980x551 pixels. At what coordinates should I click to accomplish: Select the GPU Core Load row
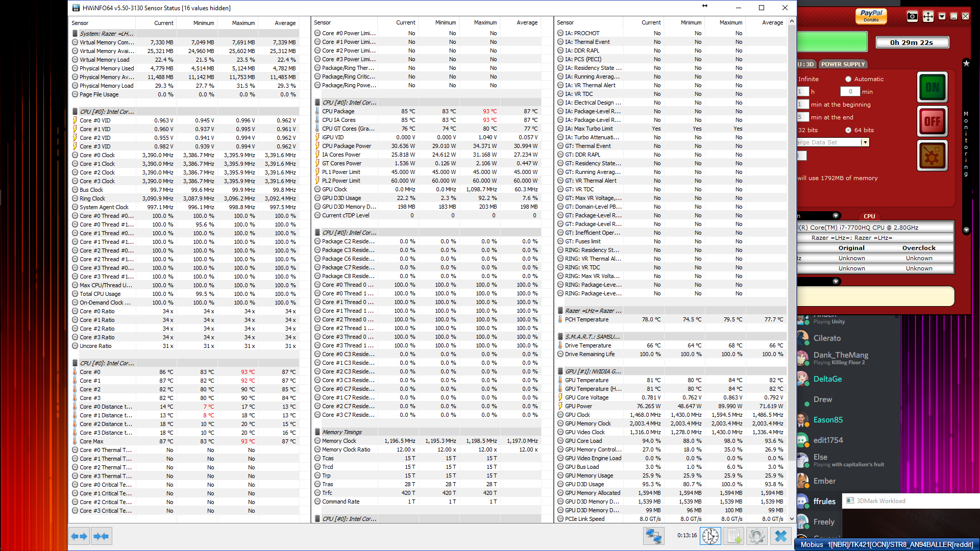[x=671, y=441]
